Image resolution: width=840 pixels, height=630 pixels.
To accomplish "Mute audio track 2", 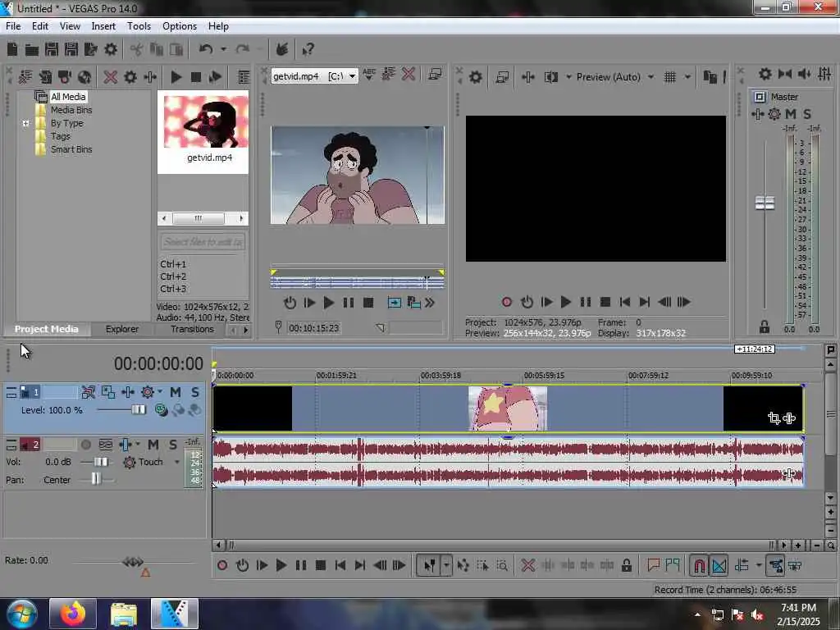I will coord(153,445).
